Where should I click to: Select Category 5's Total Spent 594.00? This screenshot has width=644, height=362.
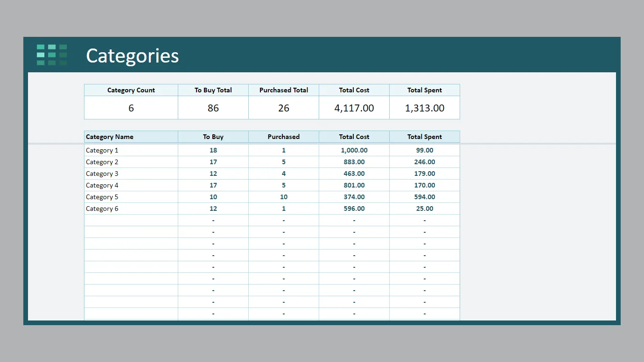(x=425, y=197)
